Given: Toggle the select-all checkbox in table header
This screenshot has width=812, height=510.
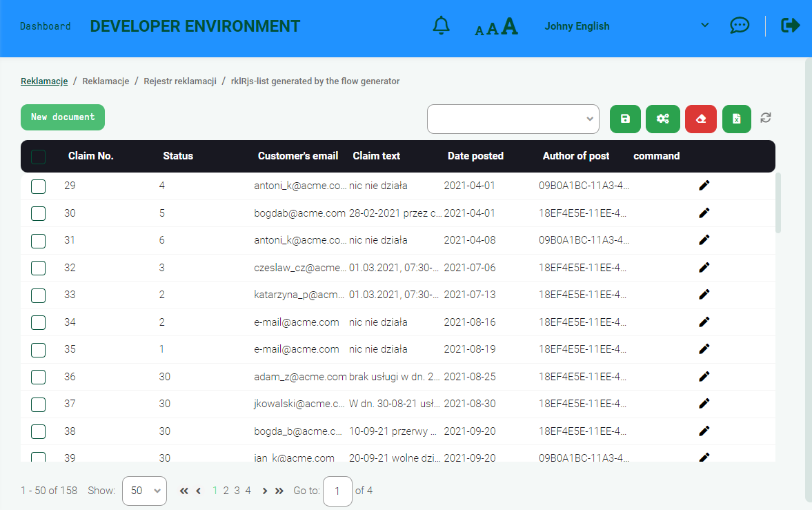Looking at the screenshot, I should pyautogui.click(x=39, y=157).
